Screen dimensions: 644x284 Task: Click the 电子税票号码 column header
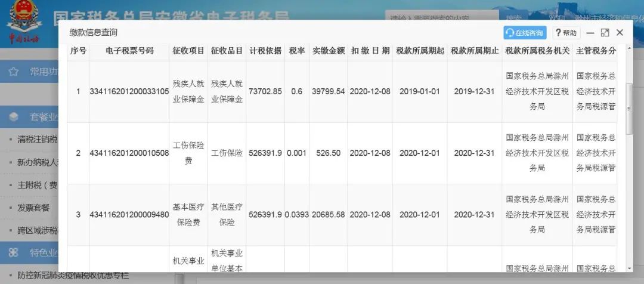(129, 51)
